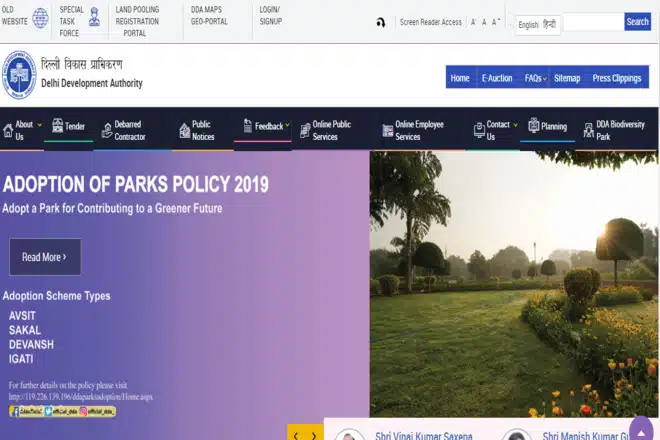Viewport: 660px width, 440px height.
Task: Click the DDA Biodiversity Park label
Action: (620, 131)
